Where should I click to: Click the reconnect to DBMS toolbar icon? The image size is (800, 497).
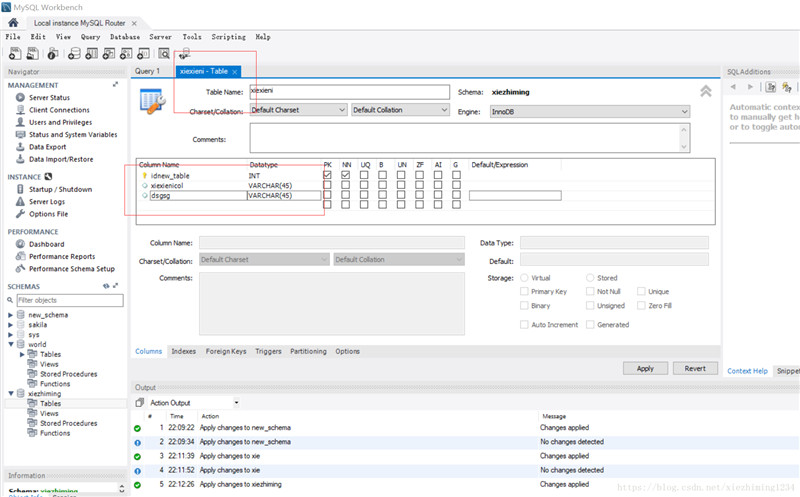click(x=184, y=53)
